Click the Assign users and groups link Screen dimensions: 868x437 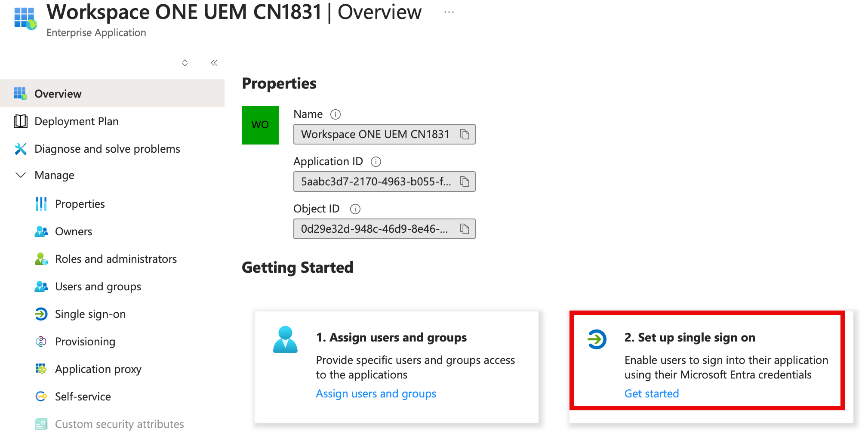[x=376, y=394]
